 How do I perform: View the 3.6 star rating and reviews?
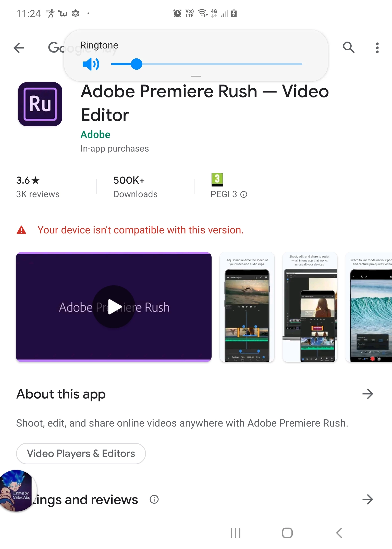[x=38, y=187]
